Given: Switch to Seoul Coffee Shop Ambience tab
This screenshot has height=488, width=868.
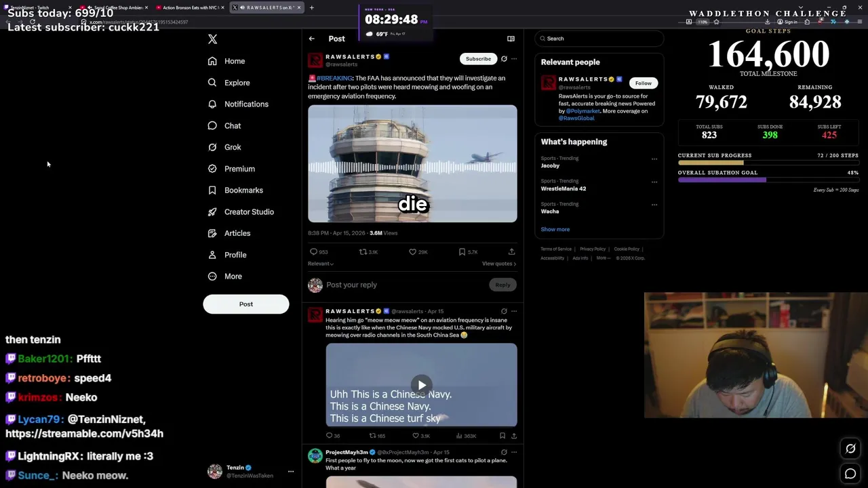Looking at the screenshot, I should pos(115,7).
